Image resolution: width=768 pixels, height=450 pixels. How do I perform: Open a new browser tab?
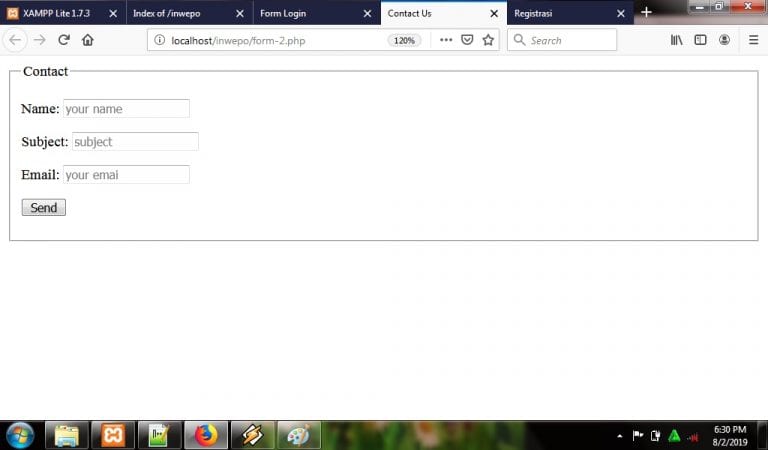pos(646,13)
